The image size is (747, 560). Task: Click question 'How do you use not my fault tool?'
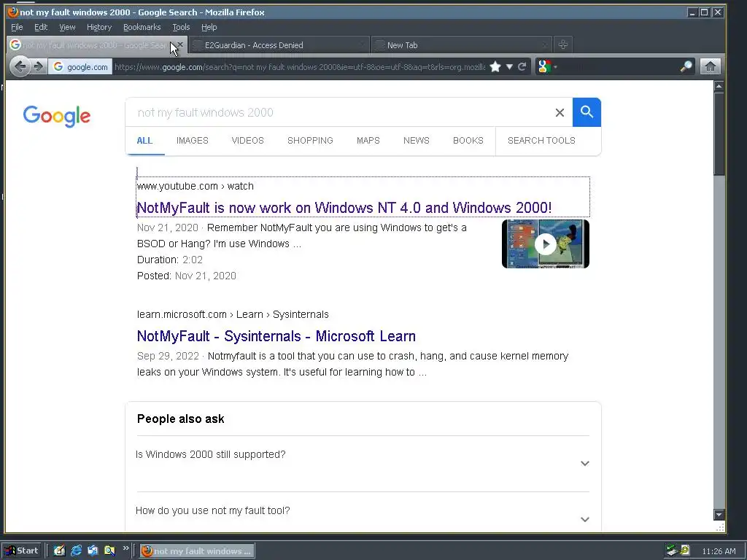(212, 510)
